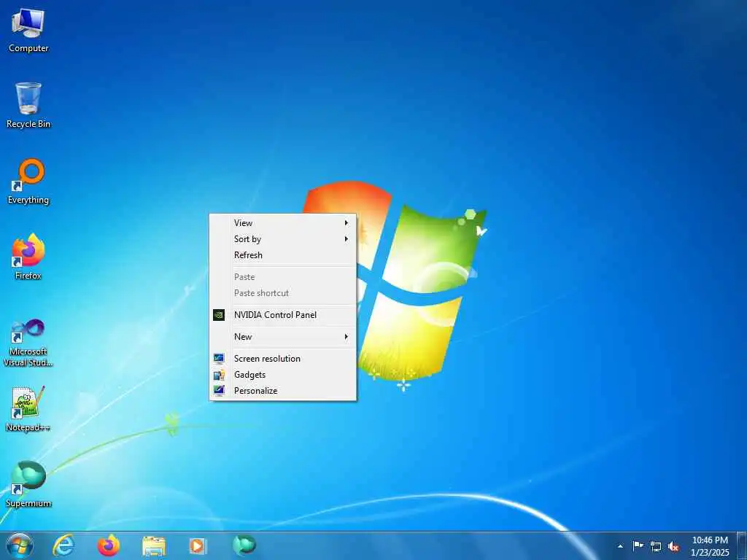
Task: Open the network tray icon
Action: point(656,546)
